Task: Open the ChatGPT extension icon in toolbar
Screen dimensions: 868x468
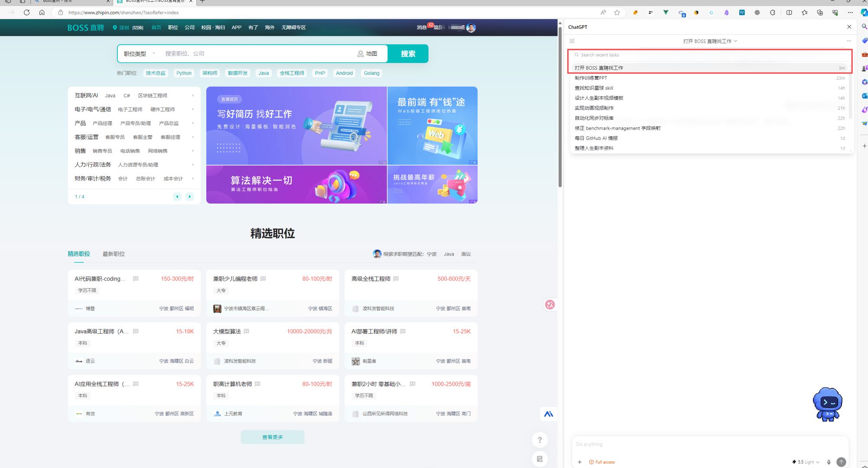Action: pos(757,13)
